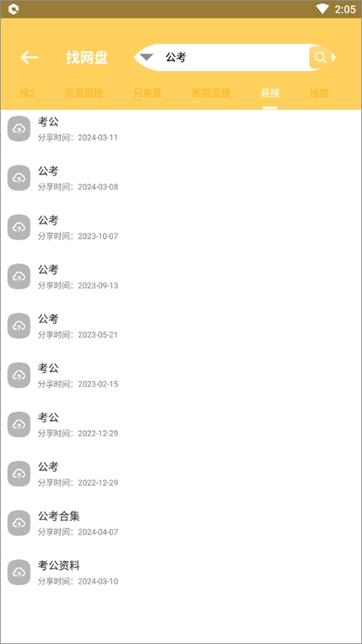The width and height of the screenshot is (362, 644).
Task: Tap cloud icon next to 公考合集
Action: pos(20,523)
